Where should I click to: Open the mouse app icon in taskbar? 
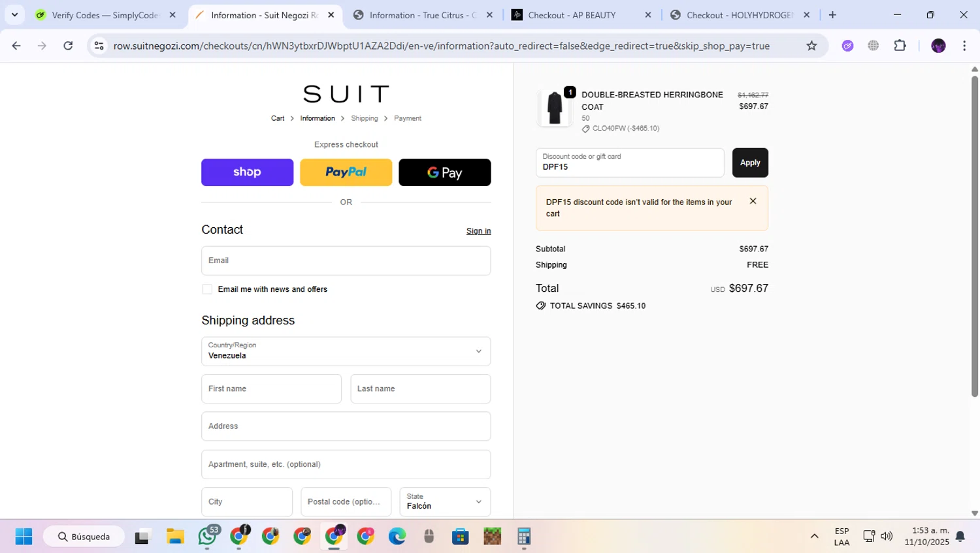pyautogui.click(x=429, y=537)
